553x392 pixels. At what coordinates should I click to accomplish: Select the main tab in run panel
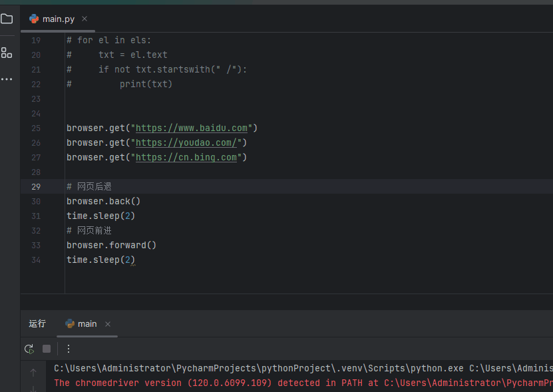(86, 324)
